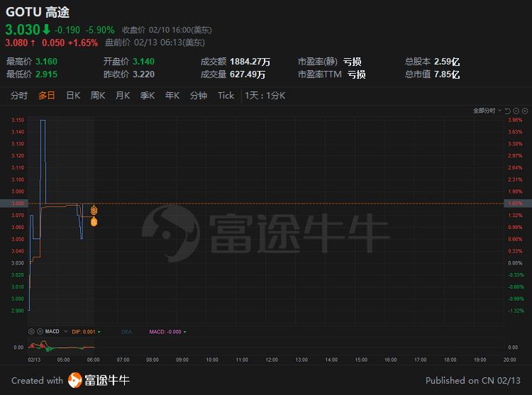Click the undo/reset chart view icon
The width and height of the screenshot is (532, 395).
[x=508, y=111]
